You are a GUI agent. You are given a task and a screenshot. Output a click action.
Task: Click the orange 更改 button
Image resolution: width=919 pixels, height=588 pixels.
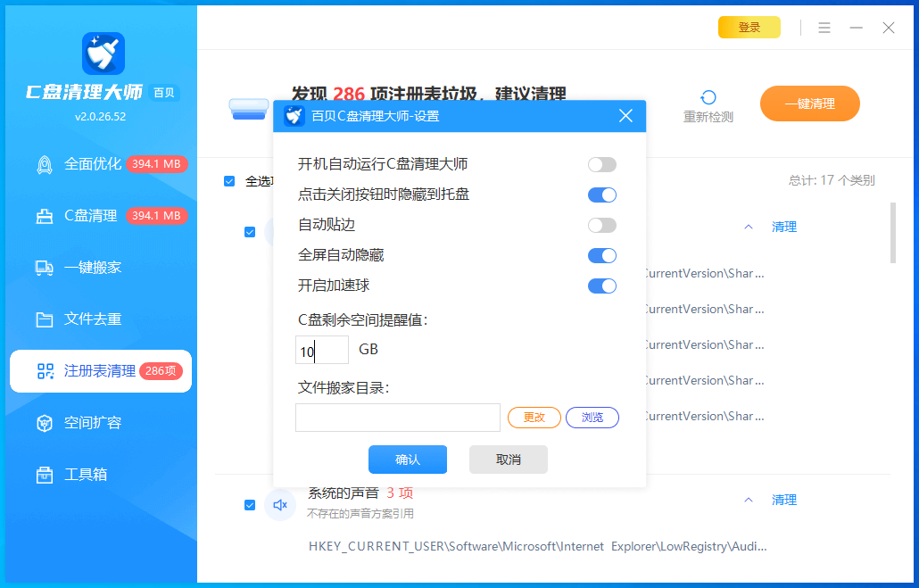click(534, 418)
